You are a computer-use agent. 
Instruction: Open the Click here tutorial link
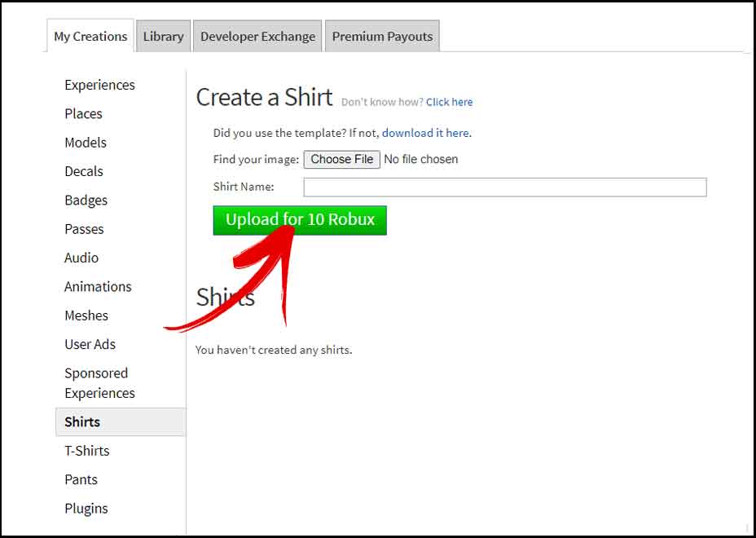449,102
